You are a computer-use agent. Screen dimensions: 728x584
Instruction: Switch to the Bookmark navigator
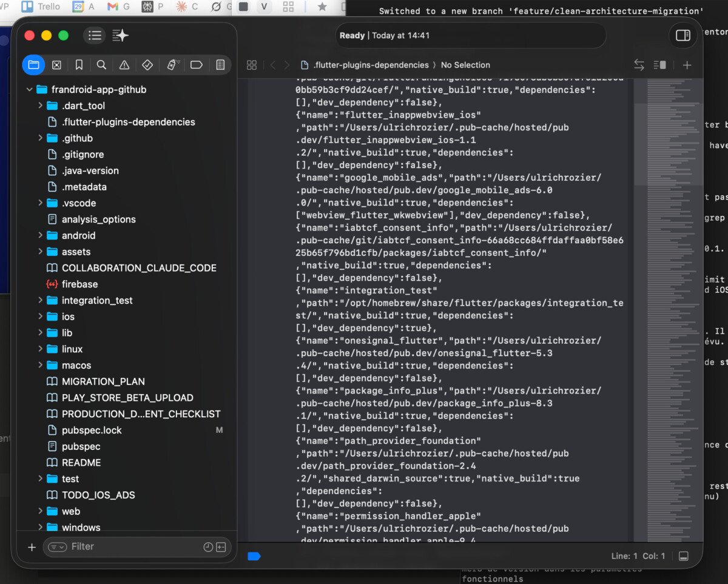(x=79, y=65)
